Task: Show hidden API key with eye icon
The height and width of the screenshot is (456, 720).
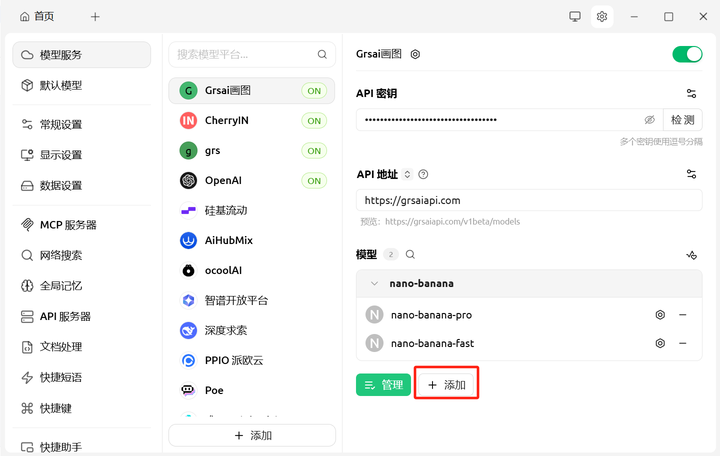Action: [649, 120]
